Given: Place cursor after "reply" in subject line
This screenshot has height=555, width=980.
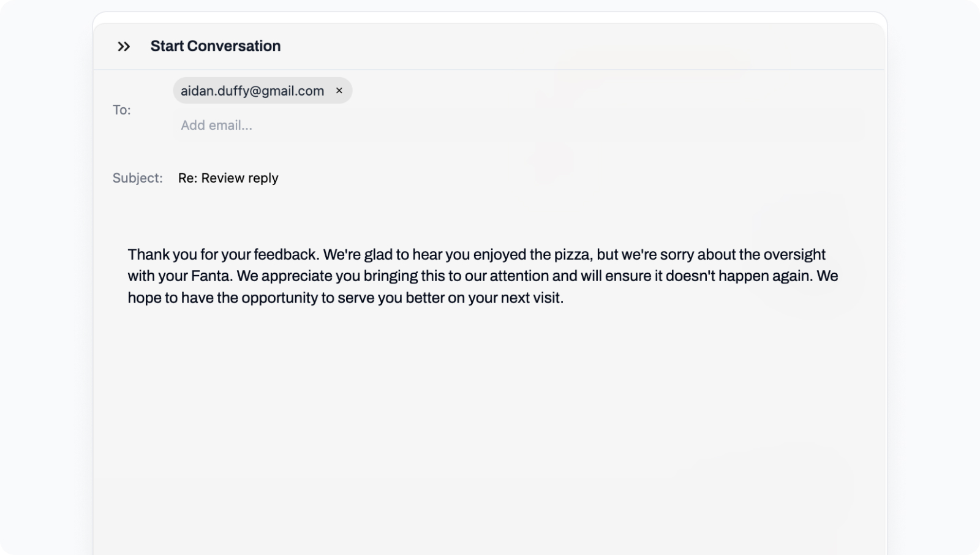Looking at the screenshot, I should coord(279,178).
